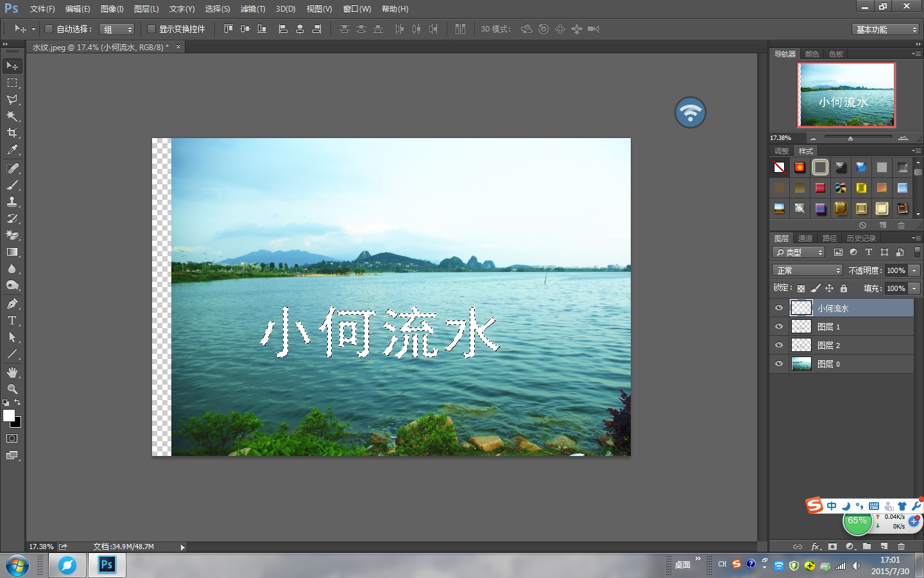Enable the 自动选择 checkbox

(48, 29)
